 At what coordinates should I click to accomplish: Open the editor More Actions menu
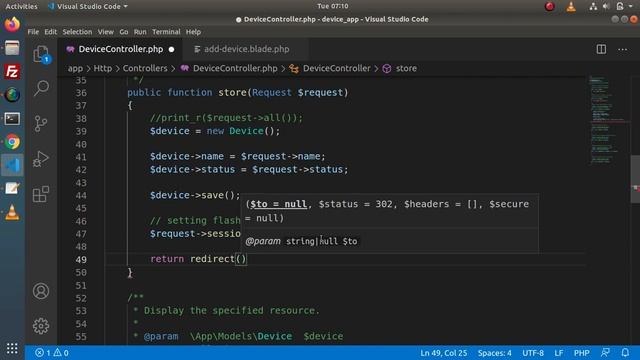(x=622, y=49)
